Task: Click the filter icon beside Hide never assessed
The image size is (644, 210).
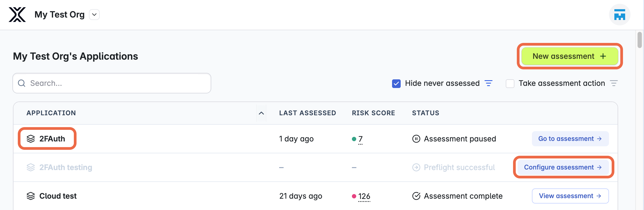Action: tap(489, 83)
